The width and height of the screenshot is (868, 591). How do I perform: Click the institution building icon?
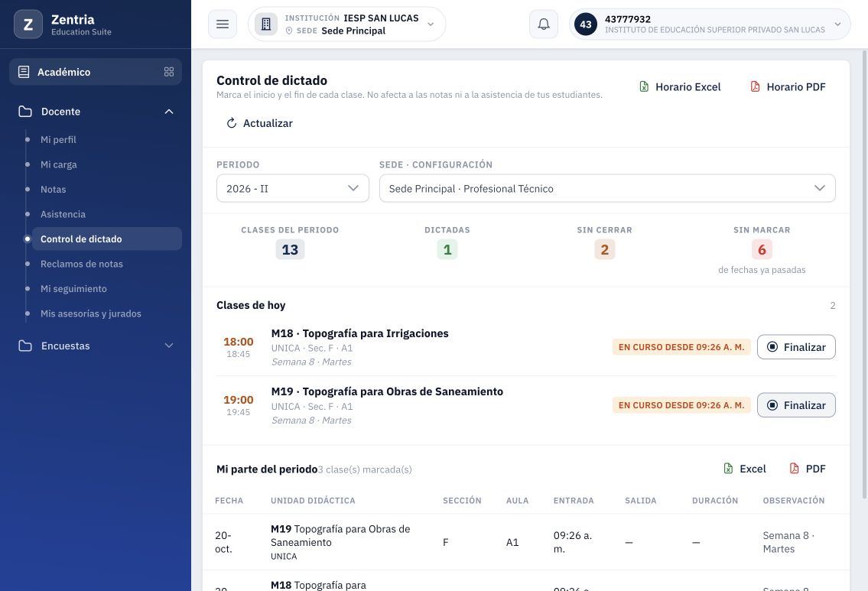point(266,24)
